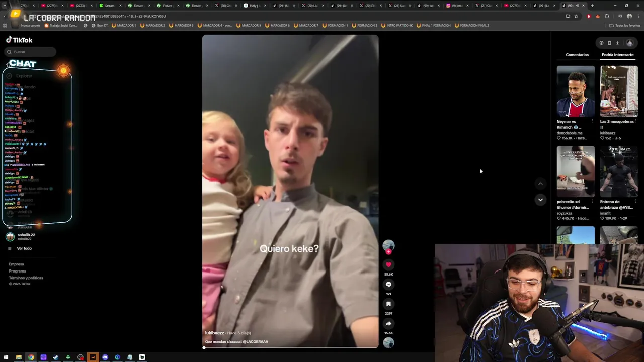Click the phone icon in top pill
The image size is (644, 362).
pyautogui.click(x=609, y=43)
